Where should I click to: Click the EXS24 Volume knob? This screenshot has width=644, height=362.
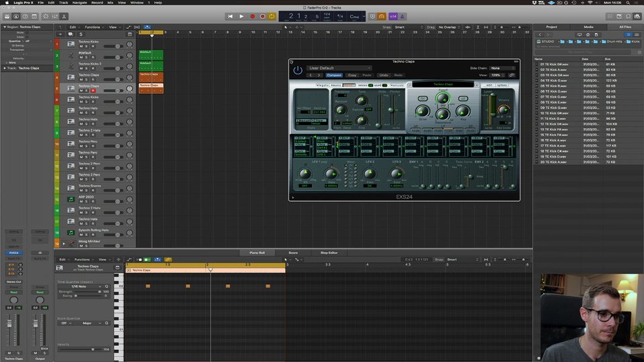pyautogui.click(x=504, y=109)
